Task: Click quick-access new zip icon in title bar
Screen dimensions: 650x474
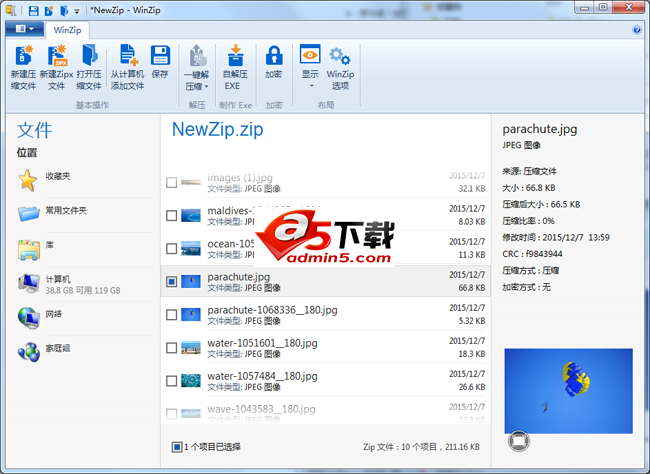Action: (49, 10)
